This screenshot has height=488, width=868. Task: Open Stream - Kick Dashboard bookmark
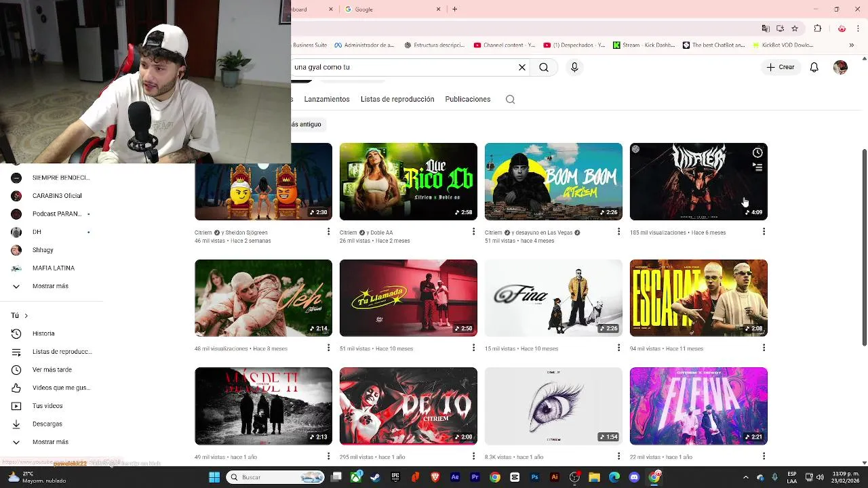click(645, 45)
